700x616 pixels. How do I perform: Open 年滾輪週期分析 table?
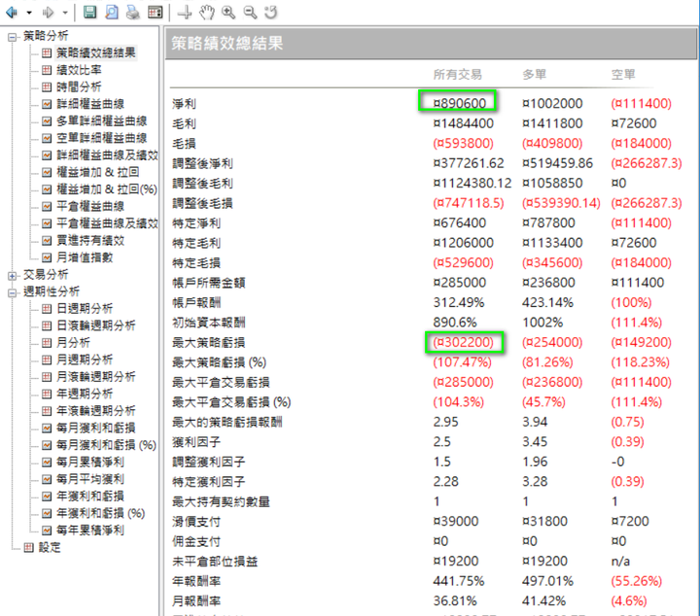coord(96,410)
